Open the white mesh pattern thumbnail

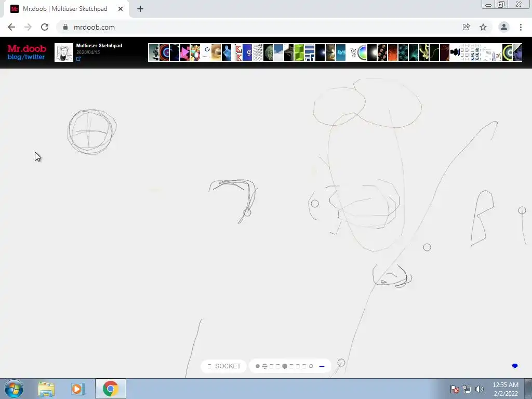point(258,52)
